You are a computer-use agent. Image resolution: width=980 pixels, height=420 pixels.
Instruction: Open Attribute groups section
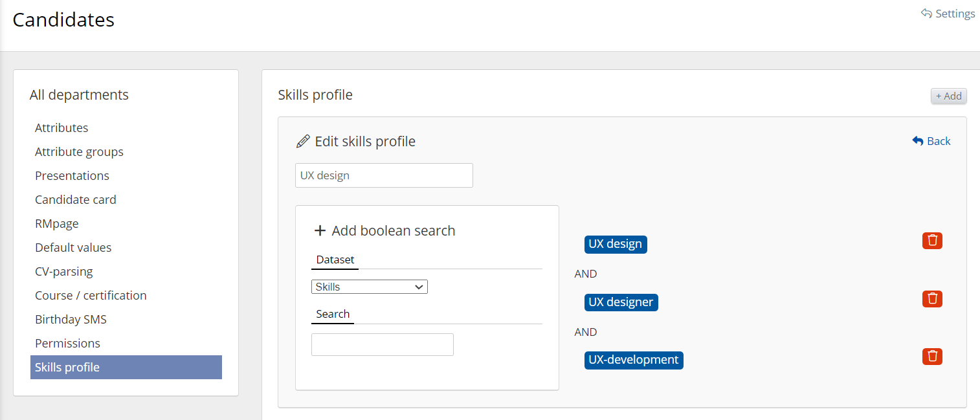pos(79,152)
